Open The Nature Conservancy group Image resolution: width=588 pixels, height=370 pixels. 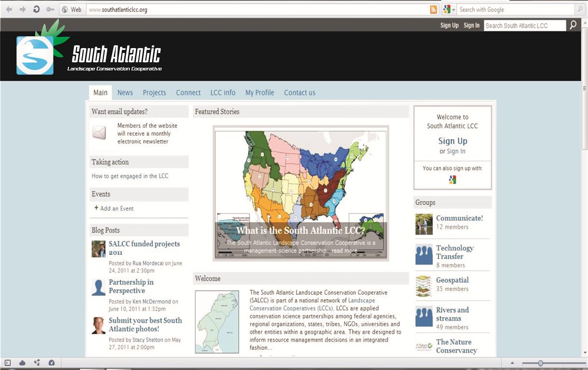click(x=456, y=346)
